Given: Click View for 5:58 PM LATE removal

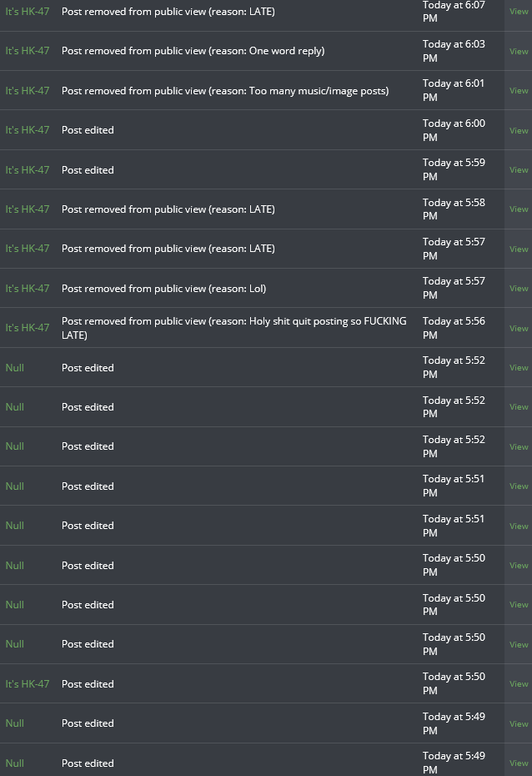Looking at the screenshot, I should pyautogui.click(x=519, y=209).
